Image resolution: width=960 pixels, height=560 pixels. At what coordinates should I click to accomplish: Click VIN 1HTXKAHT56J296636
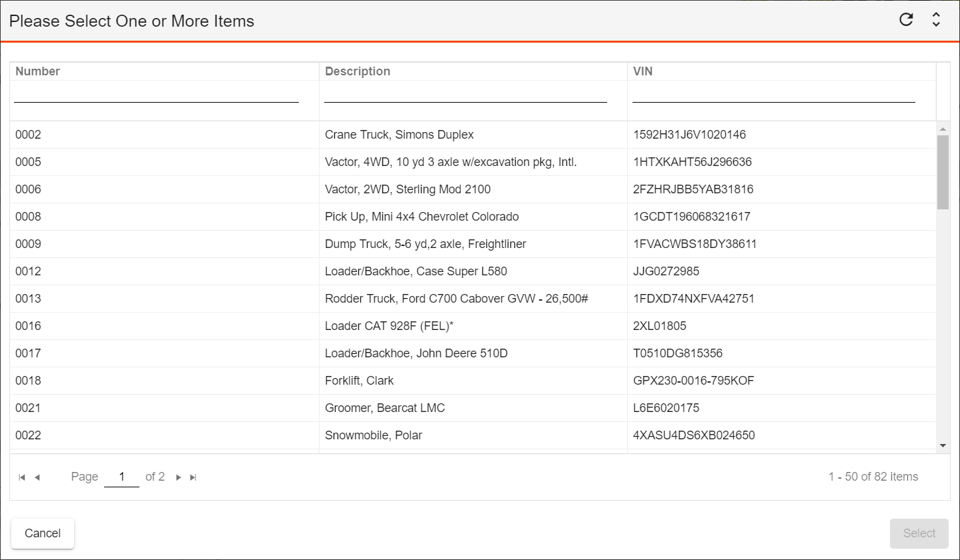pyautogui.click(x=692, y=162)
